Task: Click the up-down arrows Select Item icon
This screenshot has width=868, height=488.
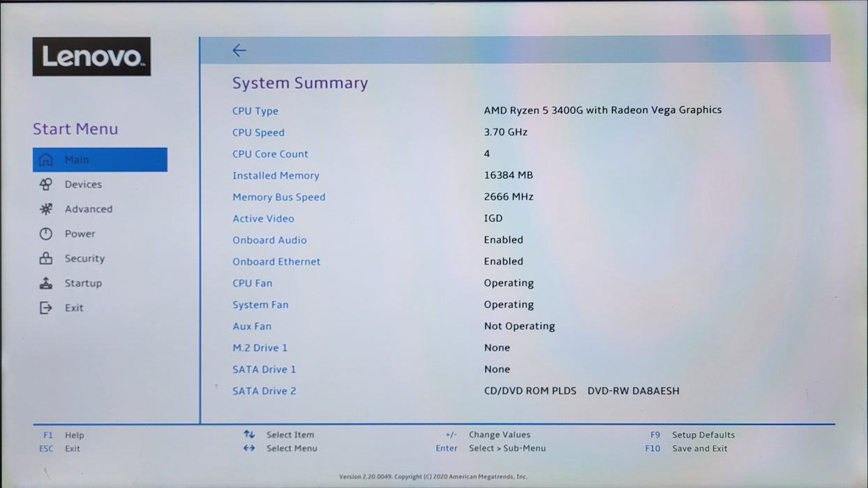Action: pos(249,434)
